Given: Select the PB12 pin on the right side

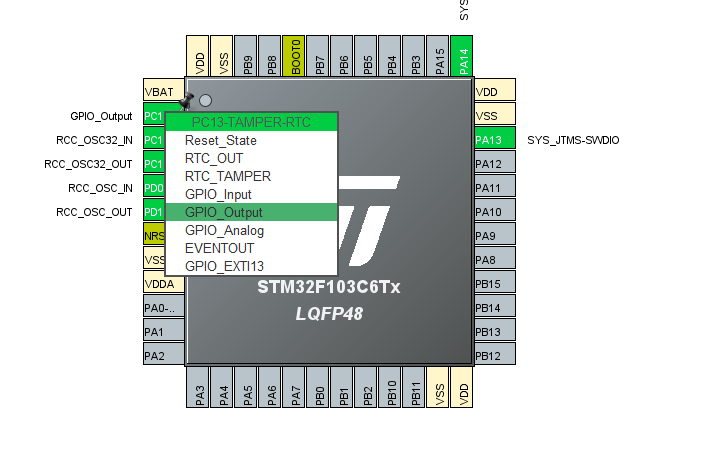Looking at the screenshot, I should pos(494,356).
